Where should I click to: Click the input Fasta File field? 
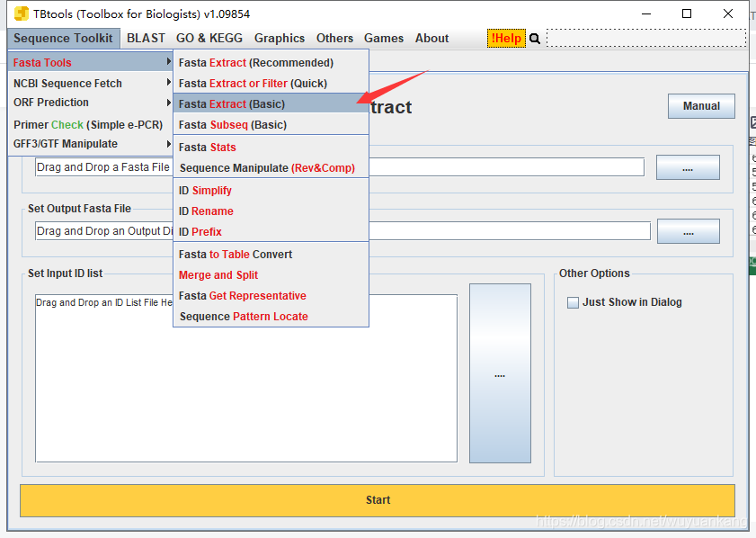click(x=340, y=167)
